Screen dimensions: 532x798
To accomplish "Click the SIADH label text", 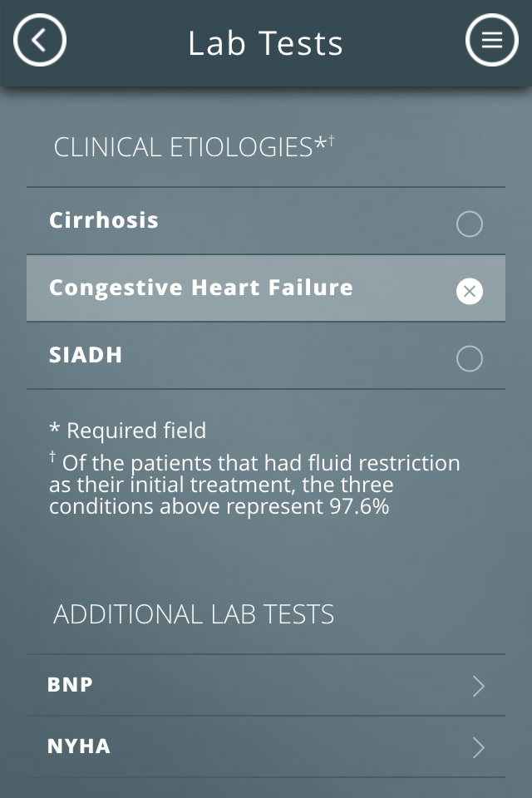I will (x=86, y=355).
